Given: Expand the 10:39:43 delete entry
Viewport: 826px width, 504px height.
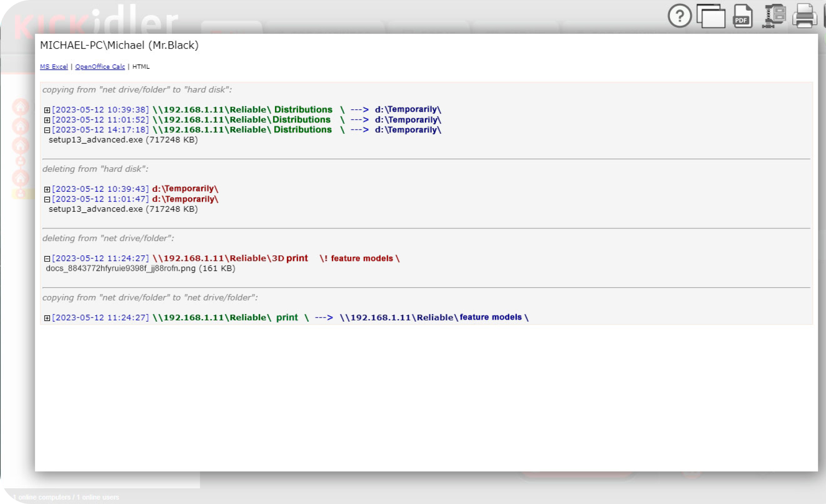Looking at the screenshot, I should (x=47, y=189).
